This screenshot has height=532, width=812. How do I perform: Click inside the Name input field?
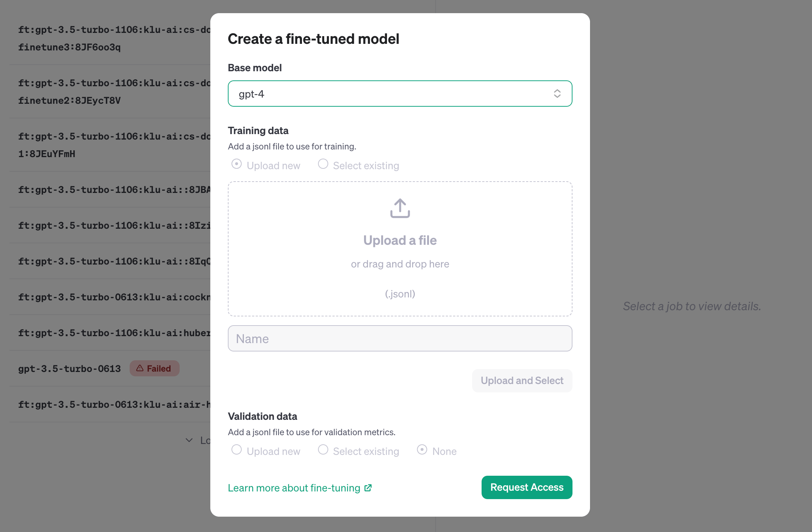400,338
